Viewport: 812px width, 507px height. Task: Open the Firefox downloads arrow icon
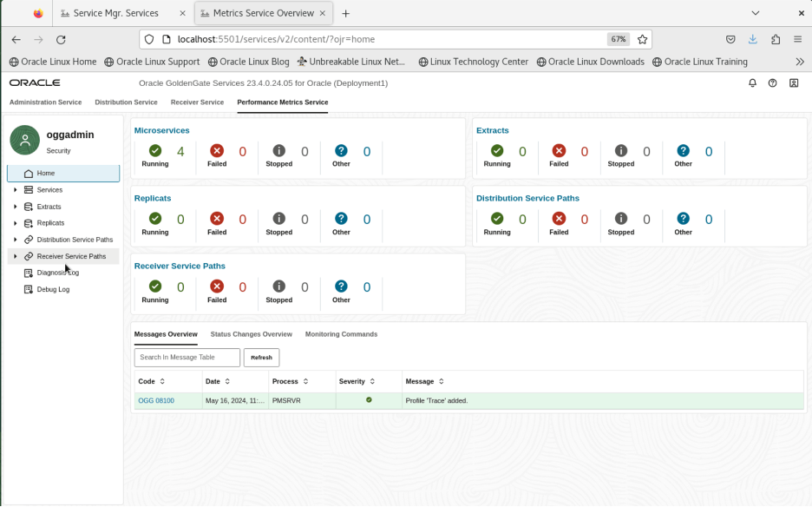click(752, 39)
